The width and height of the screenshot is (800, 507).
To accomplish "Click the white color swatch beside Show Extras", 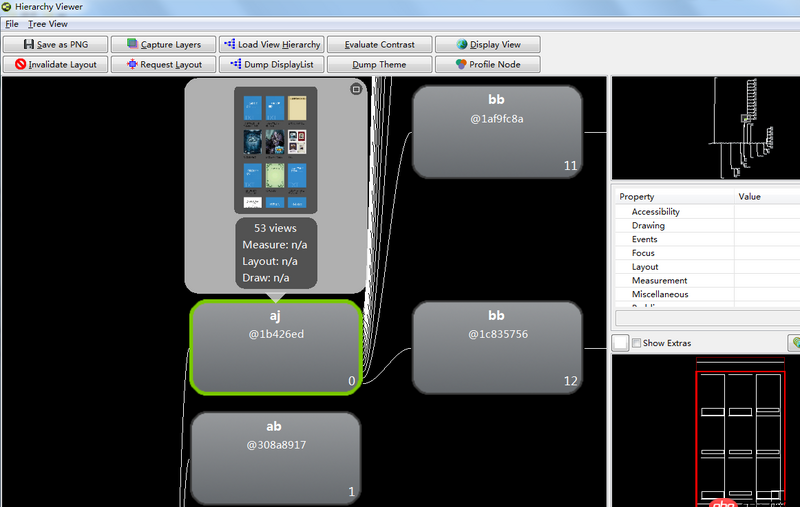I will pyautogui.click(x=620, y=343).
